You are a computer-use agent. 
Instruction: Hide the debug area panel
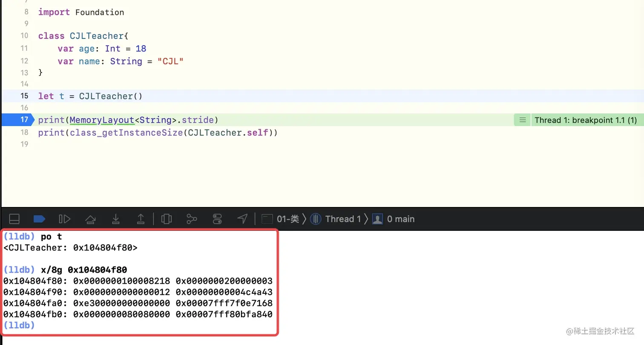click(x=14, y=219)
